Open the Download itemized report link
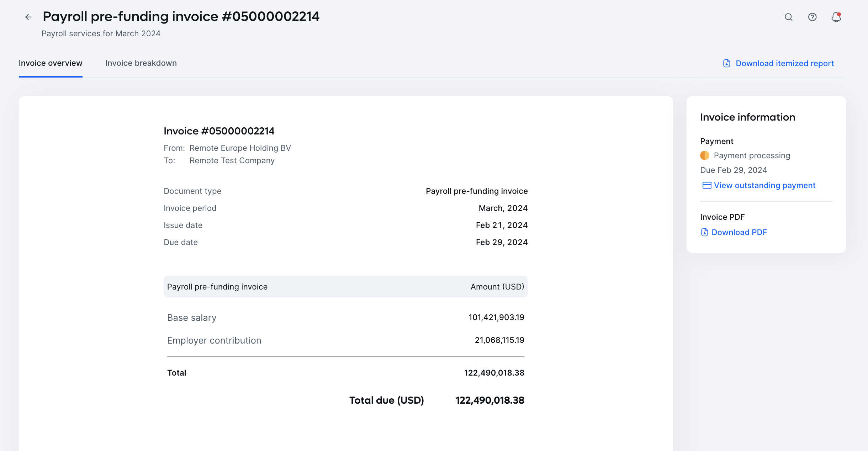868x451 pixels. pyautogui.click(x=784, y=63)
